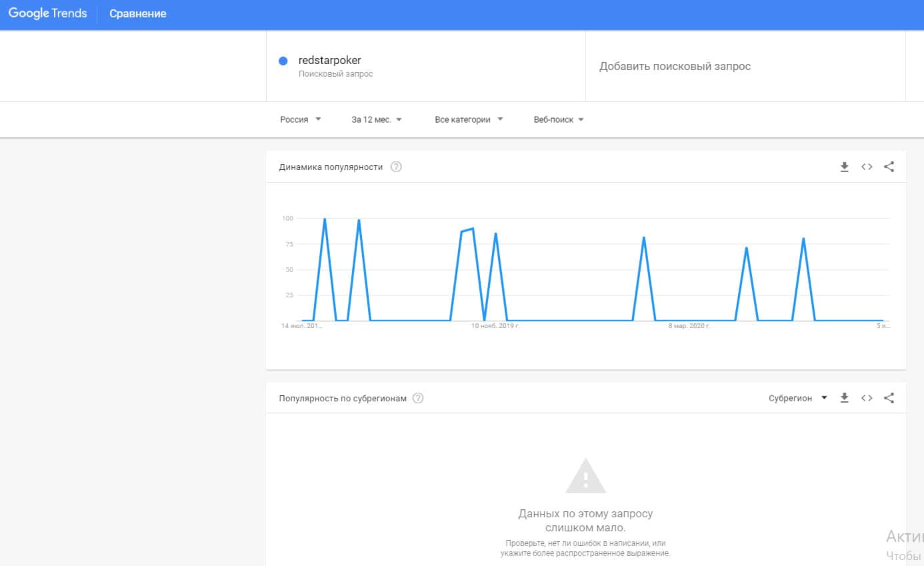Share the Популярность по субрегионам panel
924x566 pixels.
point(889,398)
